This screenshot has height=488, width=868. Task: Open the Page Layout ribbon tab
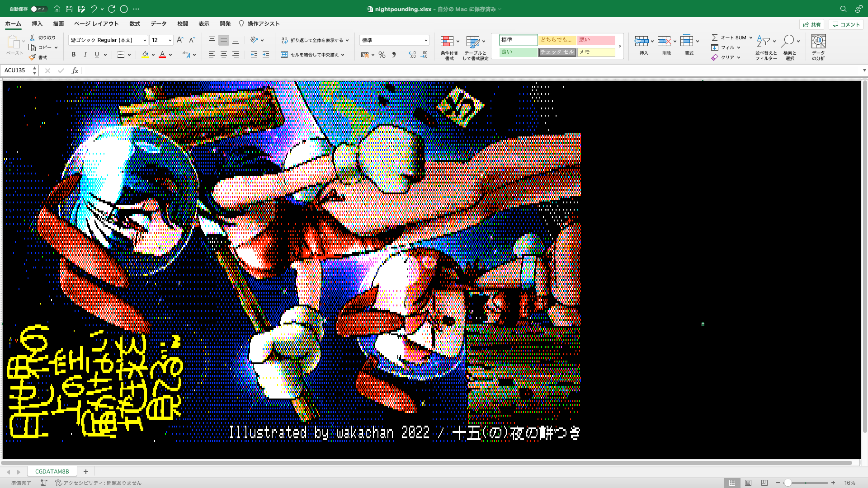[96, 24]
